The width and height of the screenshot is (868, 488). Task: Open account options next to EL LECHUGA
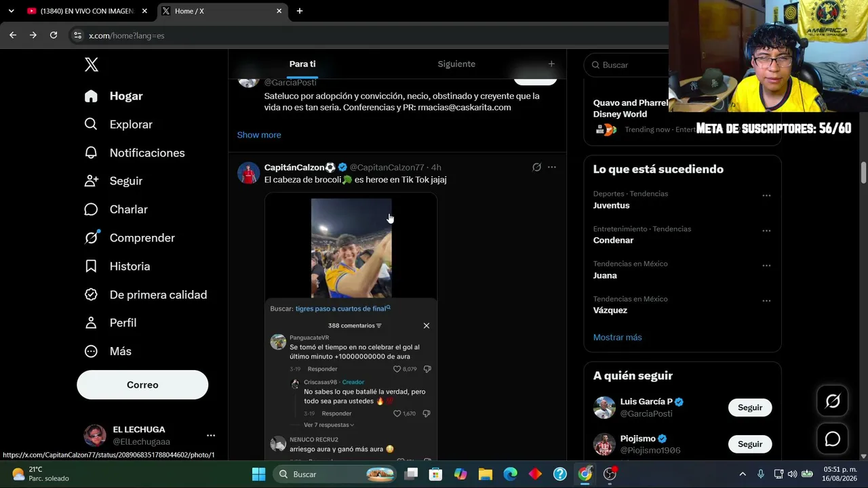[211, 435]
